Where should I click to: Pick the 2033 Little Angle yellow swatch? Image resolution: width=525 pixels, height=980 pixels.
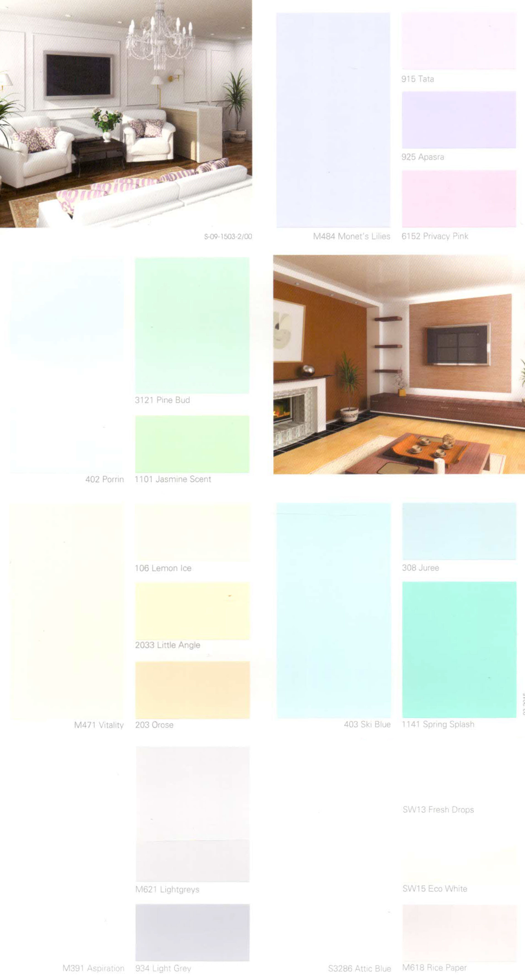pyautogui.click(x=192, y=611)
